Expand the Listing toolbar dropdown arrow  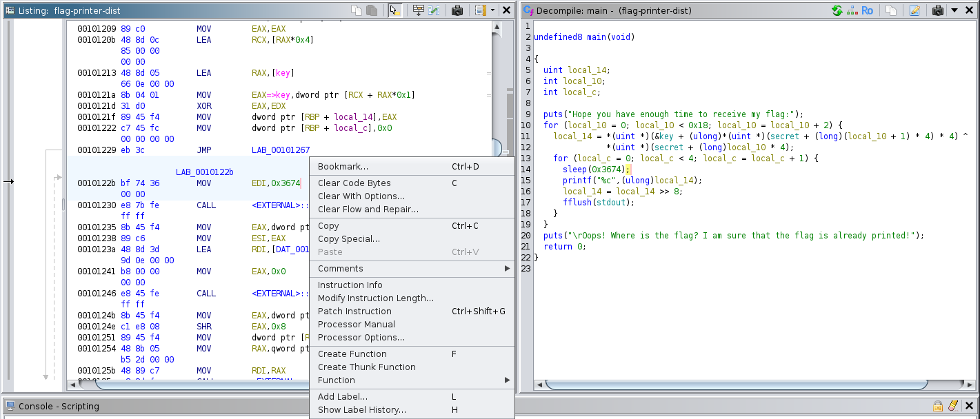coord(492,10)
